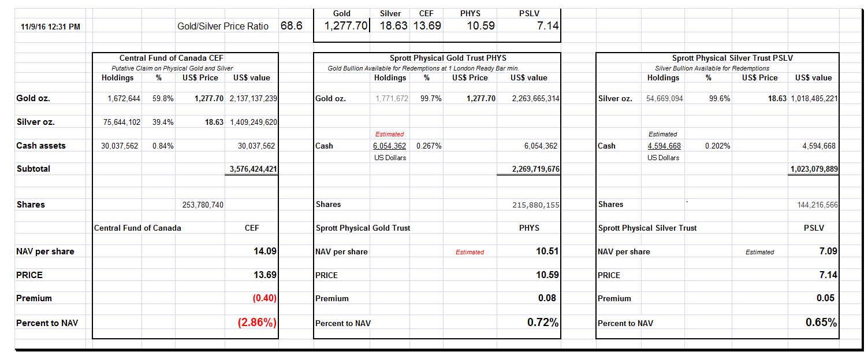Screen dimensions: 868x359
Task: Select CEF silver holdings 75,644,102
Action: click(x=121, y=122)
